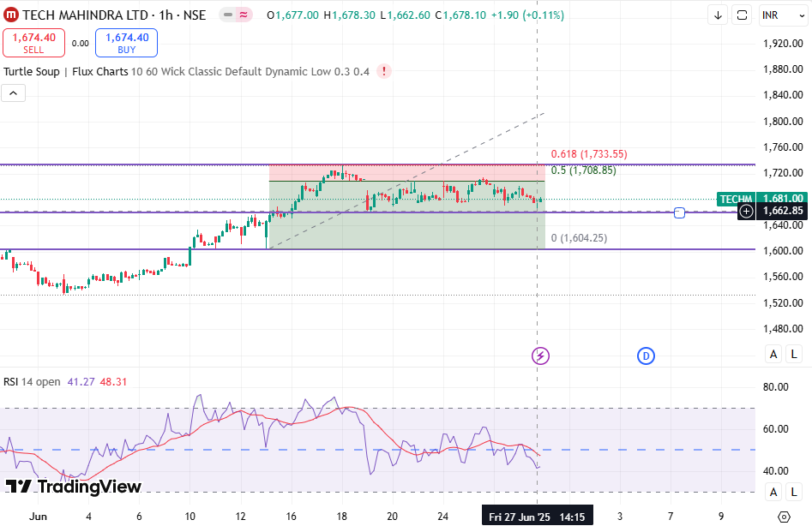Click the gray market status pill icon
Viewport: 812px width, 526px height.
click(x=228, y=15)
